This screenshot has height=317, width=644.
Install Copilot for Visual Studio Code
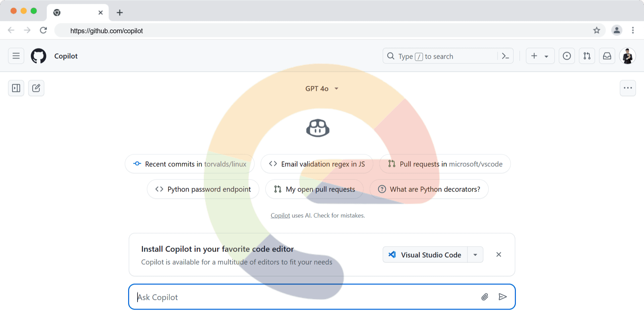[425, 255]
